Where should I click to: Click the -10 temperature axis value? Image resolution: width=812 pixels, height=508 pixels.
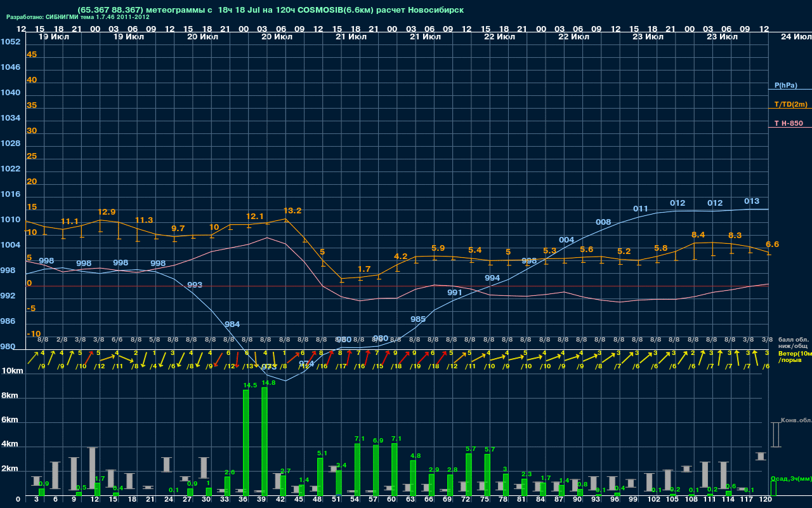34,334
